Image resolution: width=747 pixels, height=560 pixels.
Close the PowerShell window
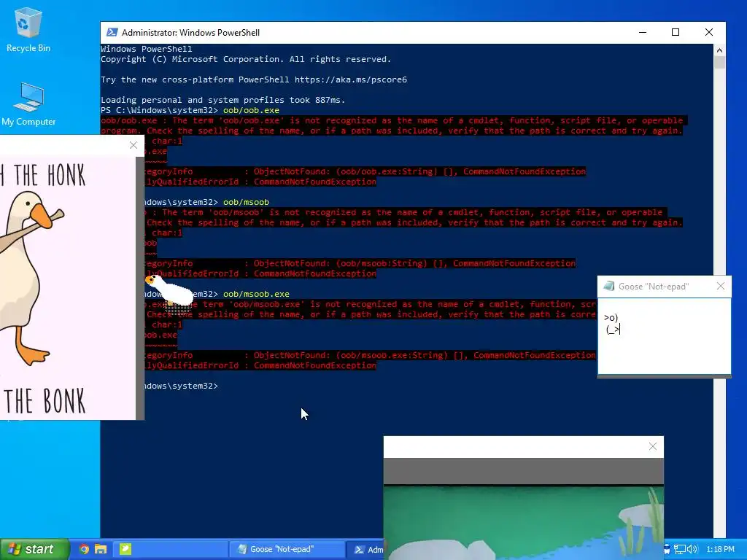pos(709,32)
